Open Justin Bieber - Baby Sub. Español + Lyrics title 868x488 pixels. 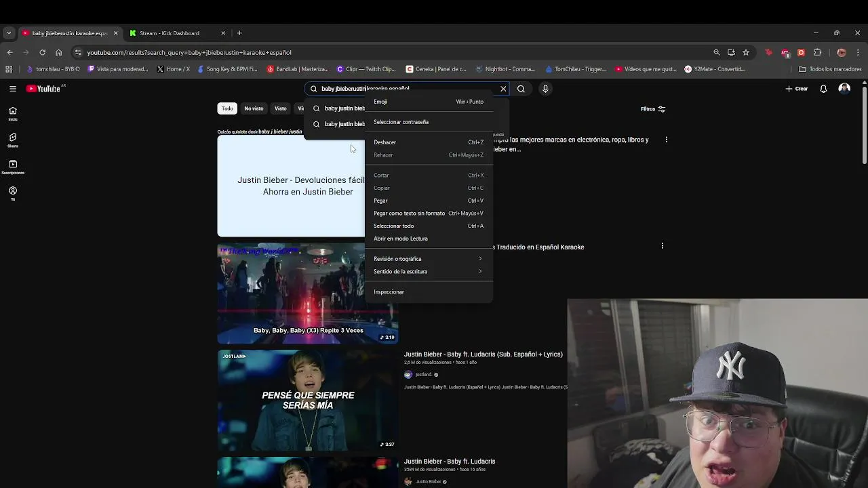click(483, 354)
